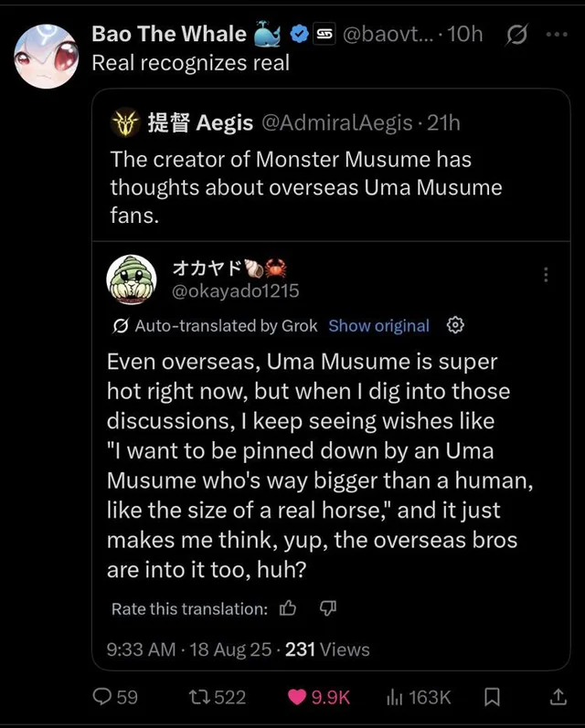Viewport: 585px width, 728px height.
Task: Click the blue verified badge
Action: (298, 35)
